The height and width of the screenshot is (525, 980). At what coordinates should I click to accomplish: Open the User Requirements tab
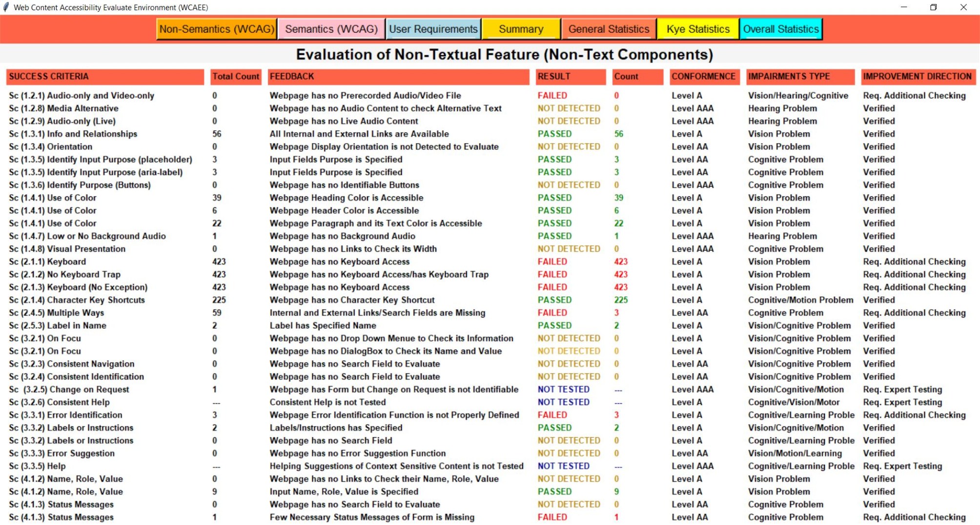pyautogui.click(x=433, y=29)
